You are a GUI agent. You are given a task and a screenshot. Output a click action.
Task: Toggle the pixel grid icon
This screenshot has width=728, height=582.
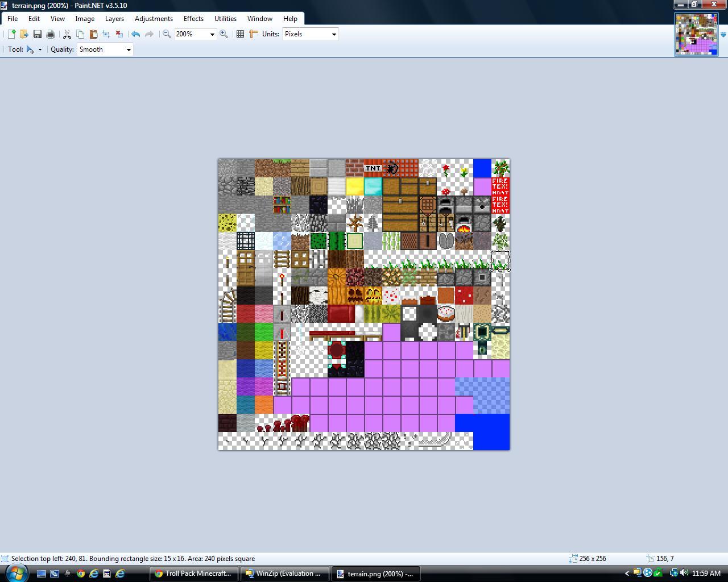[240, 34]
